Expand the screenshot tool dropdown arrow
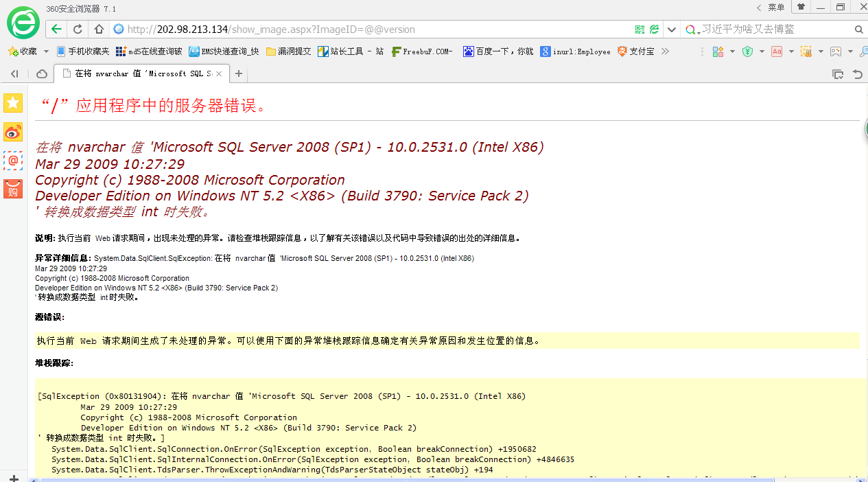 [x=821, y=51]
